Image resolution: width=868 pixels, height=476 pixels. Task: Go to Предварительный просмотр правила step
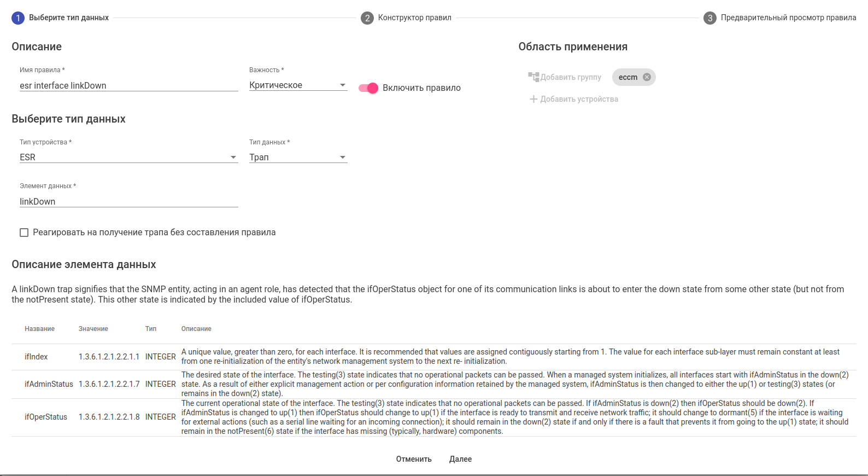(x=788, y=18)
